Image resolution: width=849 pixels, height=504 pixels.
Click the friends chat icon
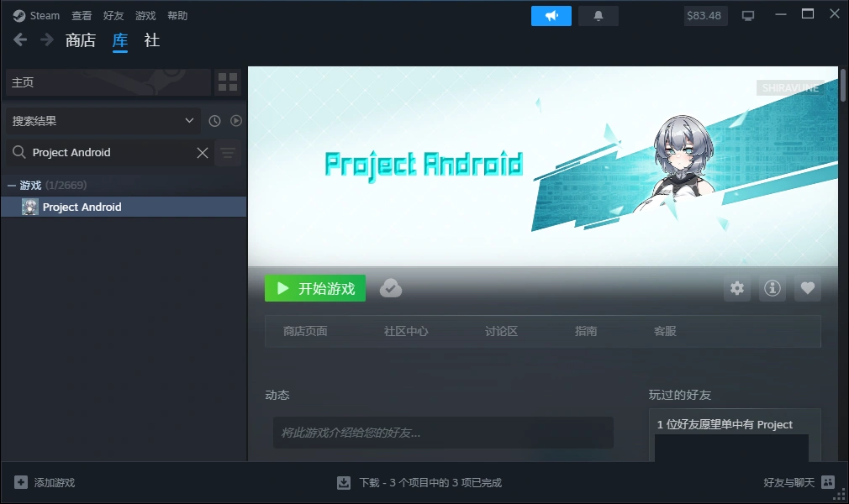829,482
